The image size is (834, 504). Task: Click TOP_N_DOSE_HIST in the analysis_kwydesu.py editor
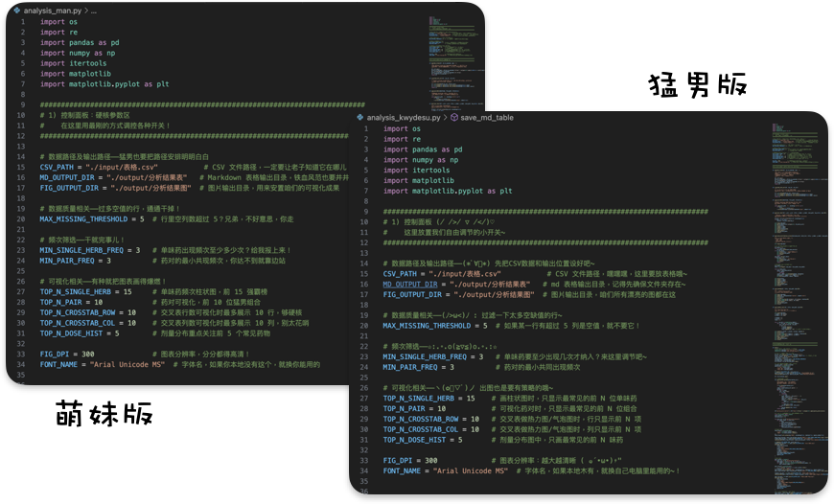(415, 440)
